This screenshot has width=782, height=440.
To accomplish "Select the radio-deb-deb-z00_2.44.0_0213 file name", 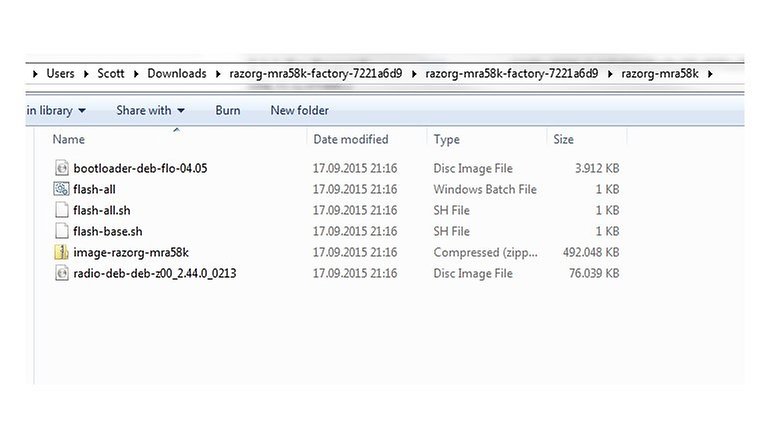I will [x=155, y=273].
